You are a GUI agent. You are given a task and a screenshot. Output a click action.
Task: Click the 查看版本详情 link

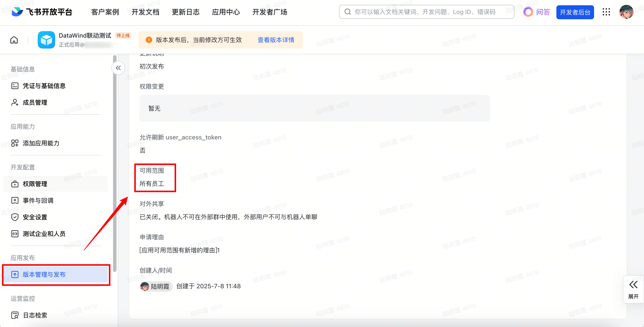276,40
